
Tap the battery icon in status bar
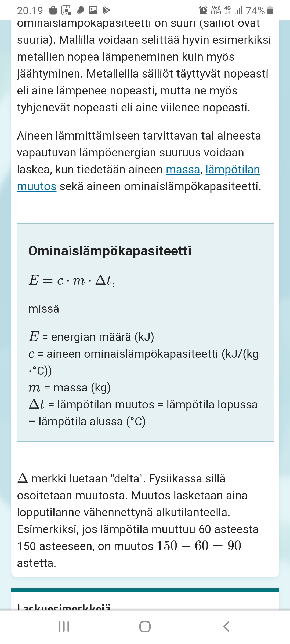point(271,10)
